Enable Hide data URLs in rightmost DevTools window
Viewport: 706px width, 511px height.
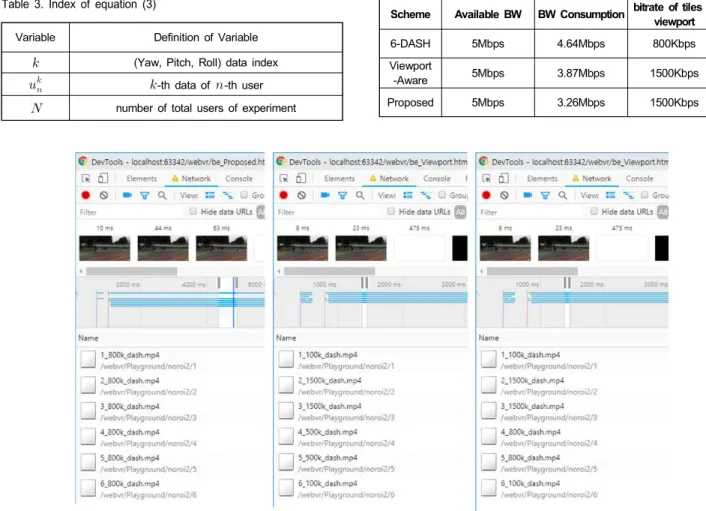pos(594,211)
